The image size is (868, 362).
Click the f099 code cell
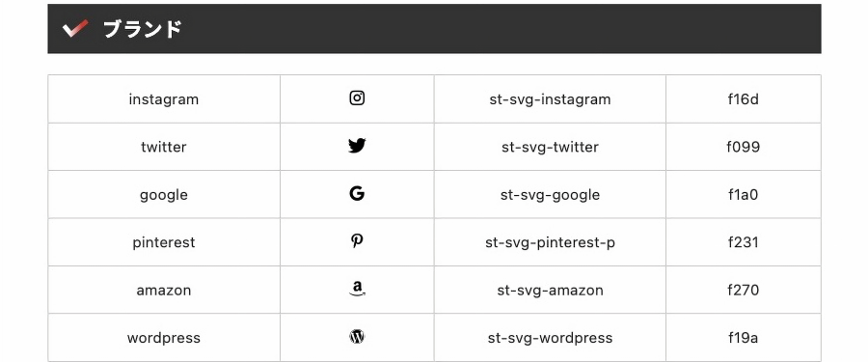click(743, 147)
